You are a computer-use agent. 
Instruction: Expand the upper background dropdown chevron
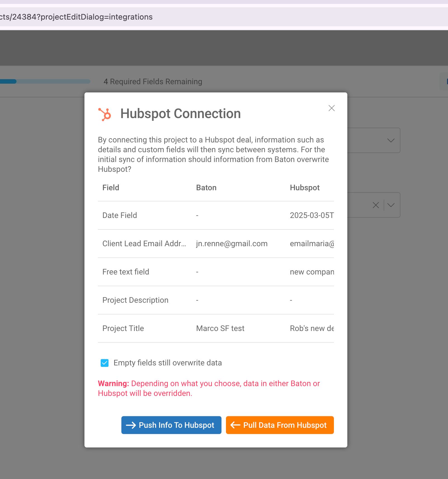[x=391, y=140]
